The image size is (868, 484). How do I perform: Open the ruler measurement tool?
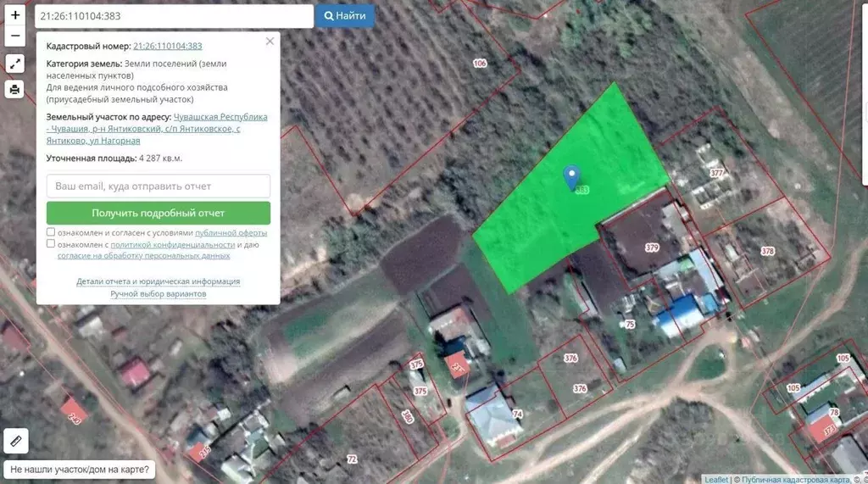pyautogui.click(x=16, y=441)
